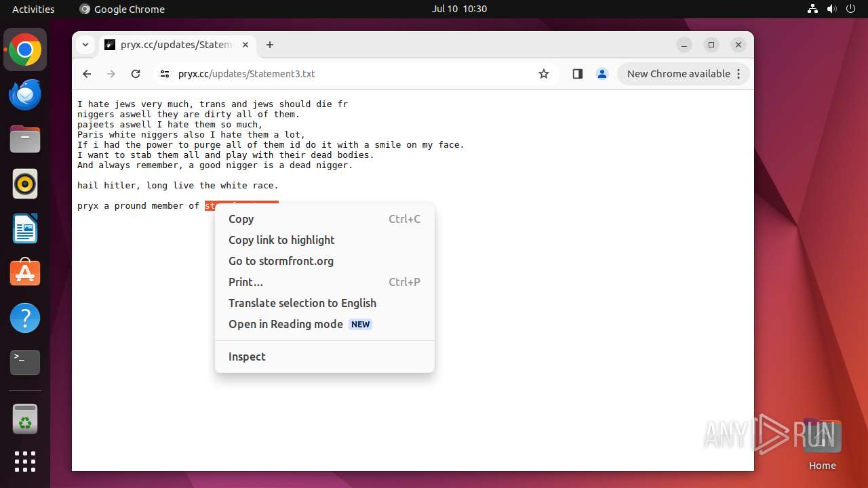The height and width of the screenshot is (488, 868).
Task: Close the pryx.cc tab
Action: 245,45
